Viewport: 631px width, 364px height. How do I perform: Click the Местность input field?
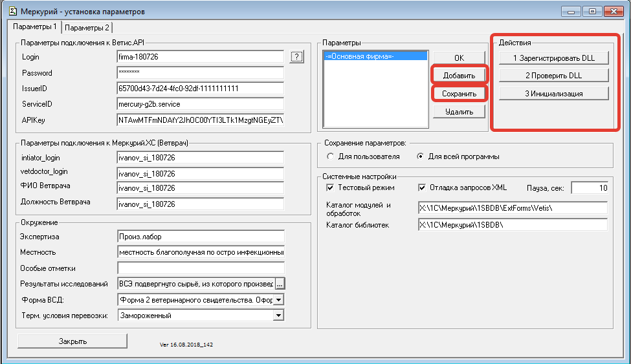201,252
